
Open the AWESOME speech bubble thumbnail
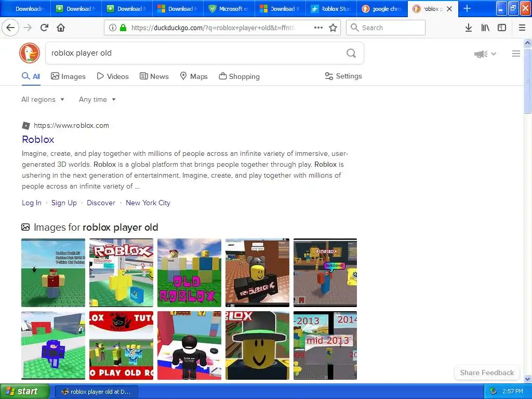click(x=325, y=272)
